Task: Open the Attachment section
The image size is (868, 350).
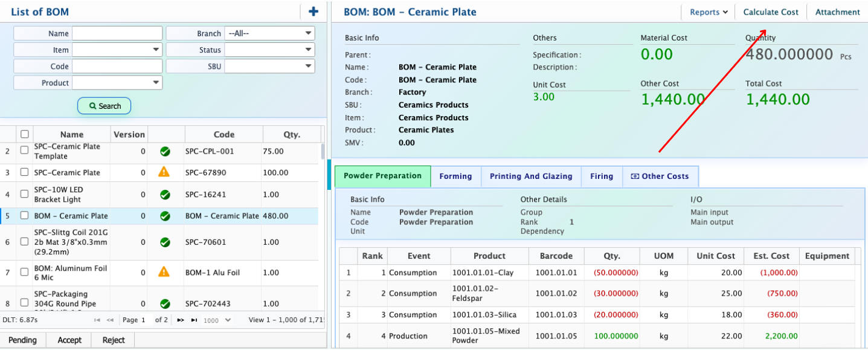Action: [838, 12]
